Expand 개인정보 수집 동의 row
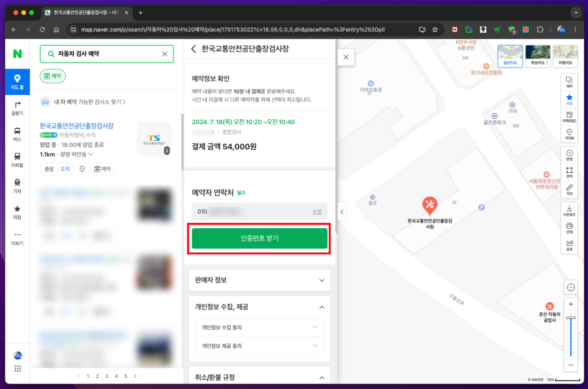The image size is (588, 389). (x=259, y=328)
